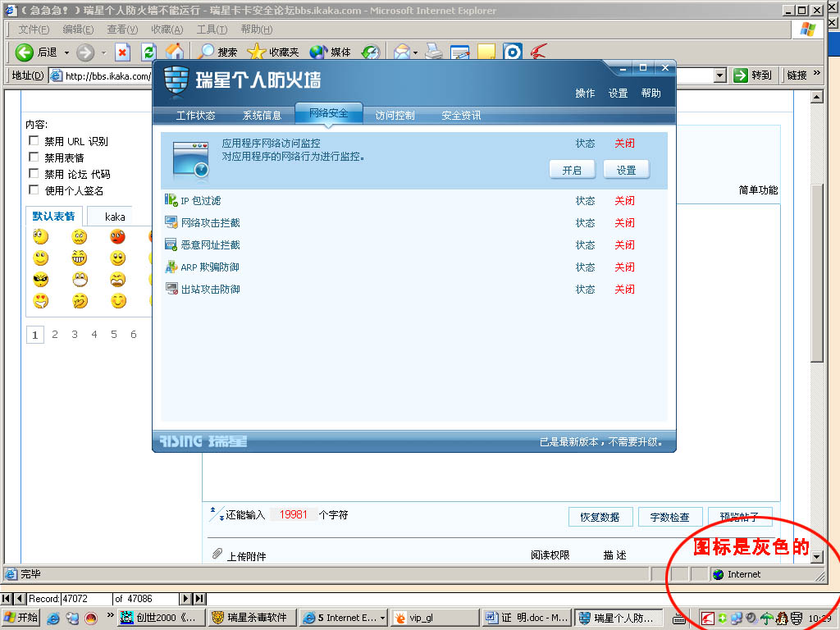Open the Favorites (收藏夹) star button
840x630 pixels.
point(272,52)
